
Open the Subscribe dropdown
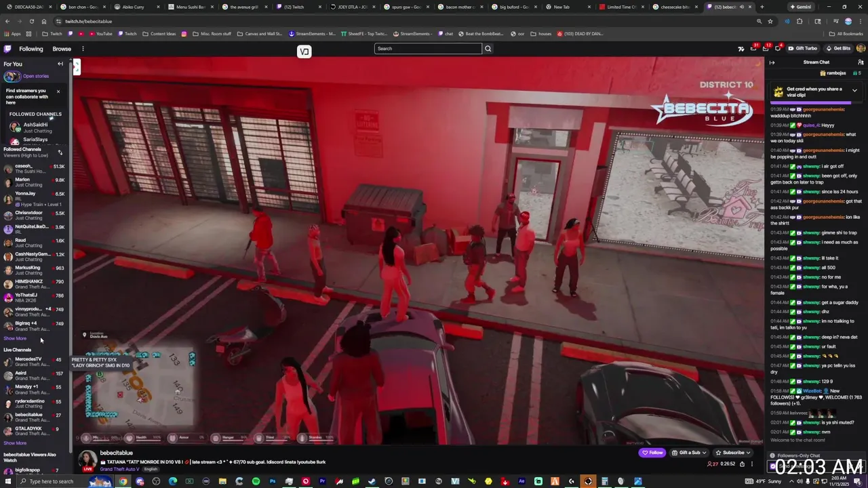tap(733, 453)
